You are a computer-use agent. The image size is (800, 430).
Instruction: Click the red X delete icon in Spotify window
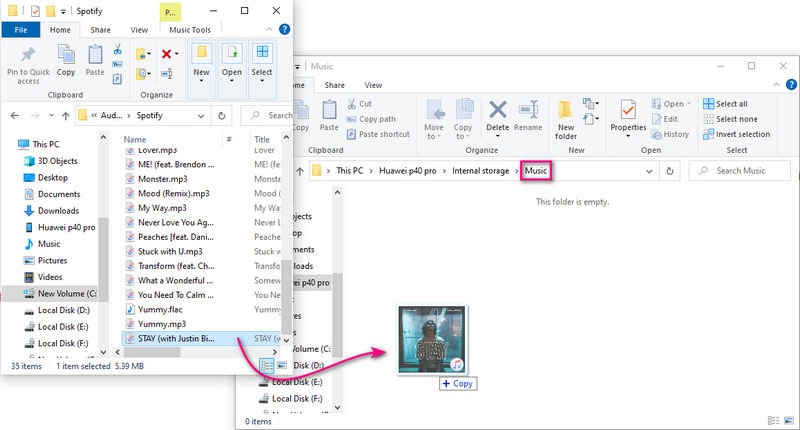tap(166, 54)
